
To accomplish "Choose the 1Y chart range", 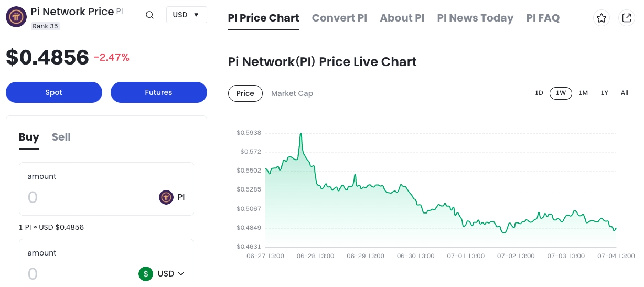I will point(604,93).
